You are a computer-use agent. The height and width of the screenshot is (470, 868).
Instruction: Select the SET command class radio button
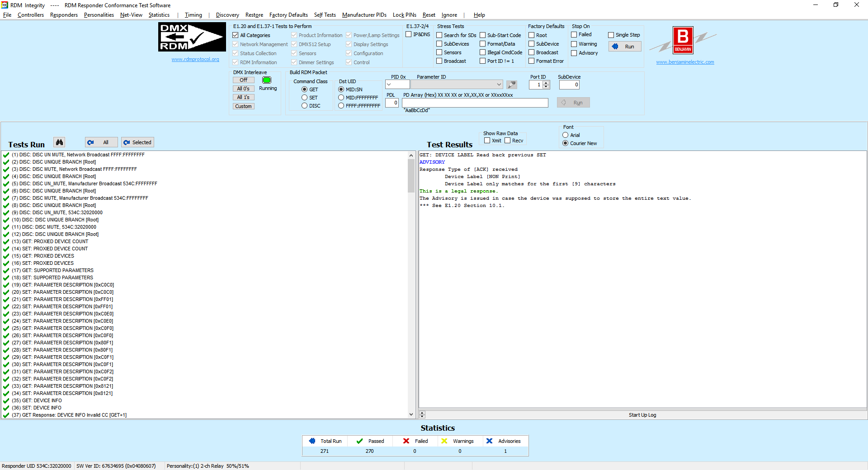click(304, 98)
